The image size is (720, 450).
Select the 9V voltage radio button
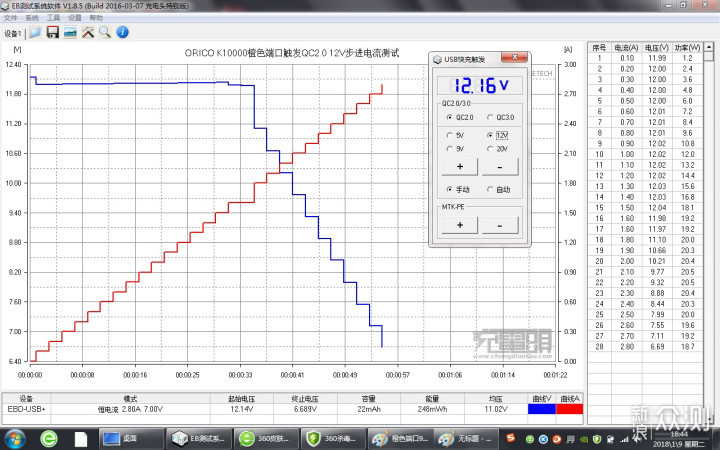tap(449, 148)
